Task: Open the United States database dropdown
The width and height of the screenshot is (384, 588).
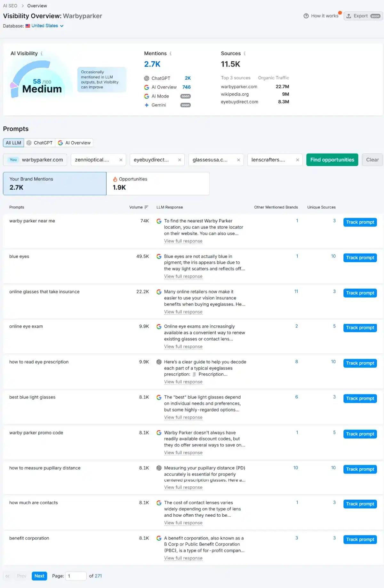Action: [x=47, y=26]
